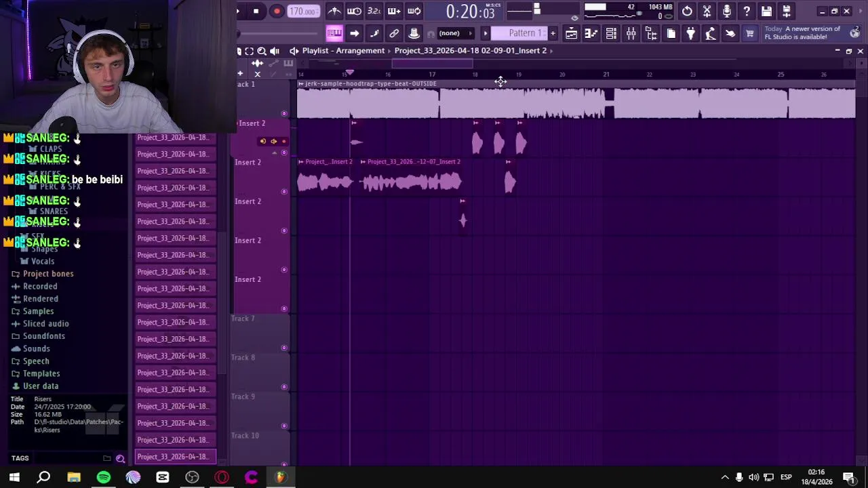Click the stamp tool icon
868x488 pixels.
(x=414, y=33)
